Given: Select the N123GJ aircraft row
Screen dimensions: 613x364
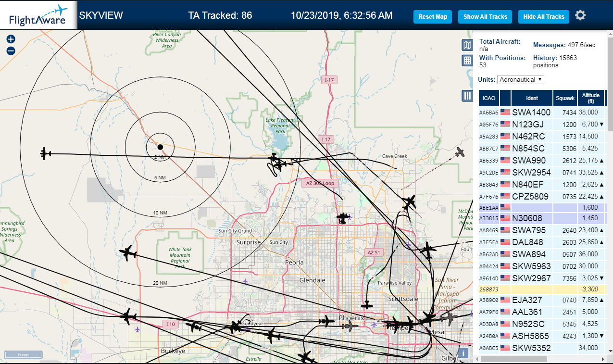Looking at the screenshot, I should 542,124.
